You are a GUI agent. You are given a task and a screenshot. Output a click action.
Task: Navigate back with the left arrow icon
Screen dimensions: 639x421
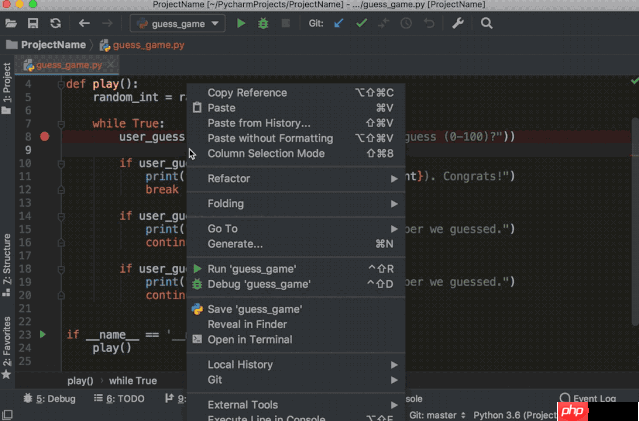pyautogui.click(x=84, y=23)
